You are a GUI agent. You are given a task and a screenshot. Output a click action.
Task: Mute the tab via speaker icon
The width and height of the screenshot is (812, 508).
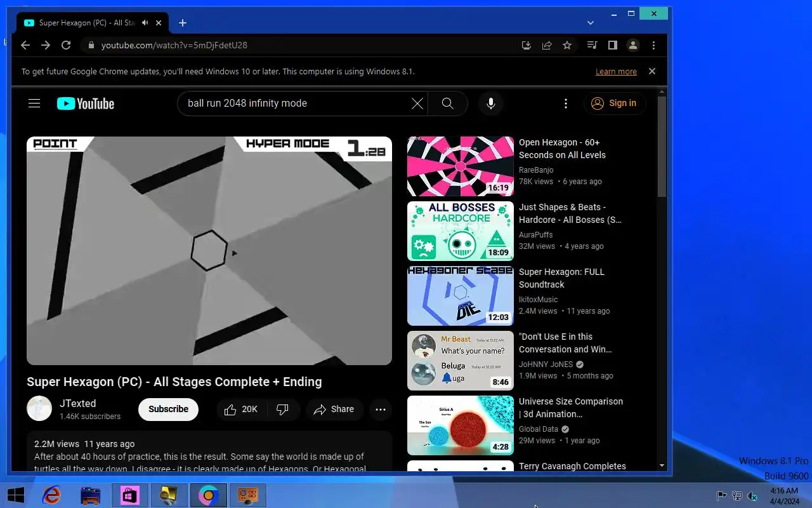tap(145, 23)
